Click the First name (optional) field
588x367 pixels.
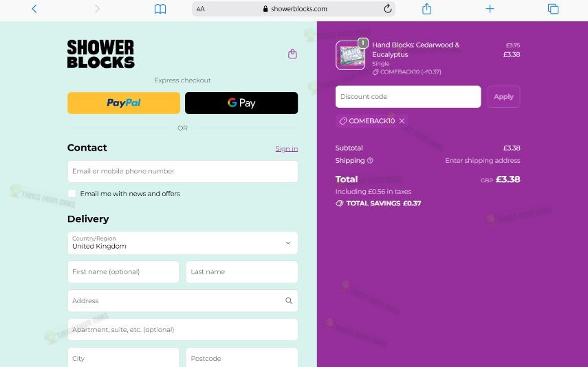(123, 271)
